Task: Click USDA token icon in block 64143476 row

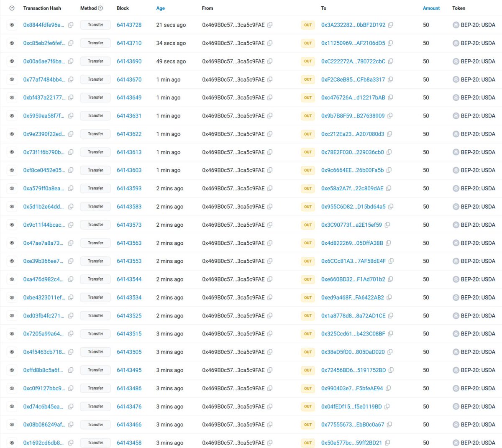Action: coord(456,407)
